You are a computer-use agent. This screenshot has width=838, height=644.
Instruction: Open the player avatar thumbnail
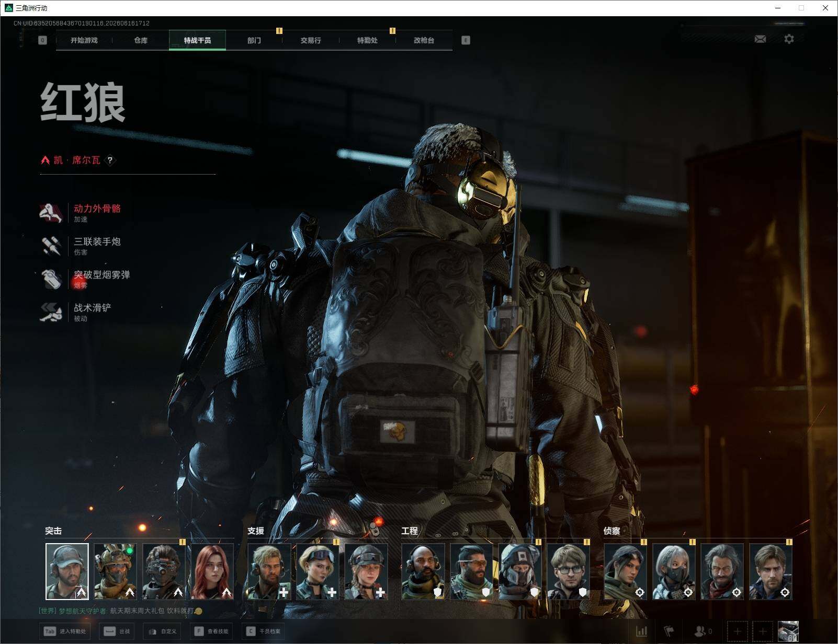click(x=788, y=631)
